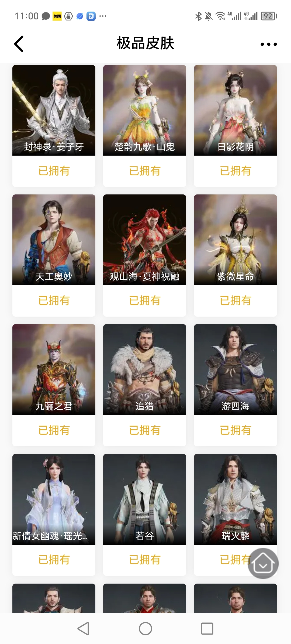Open the 九骊之君 skin thumbnail
The height and width of the screenshot is (644, 291).
(54, 369)
